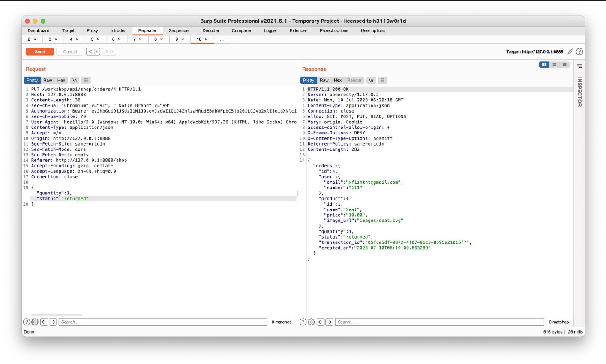
Task: Switch to combined tab layout view
Action: (x=564, y=65)
